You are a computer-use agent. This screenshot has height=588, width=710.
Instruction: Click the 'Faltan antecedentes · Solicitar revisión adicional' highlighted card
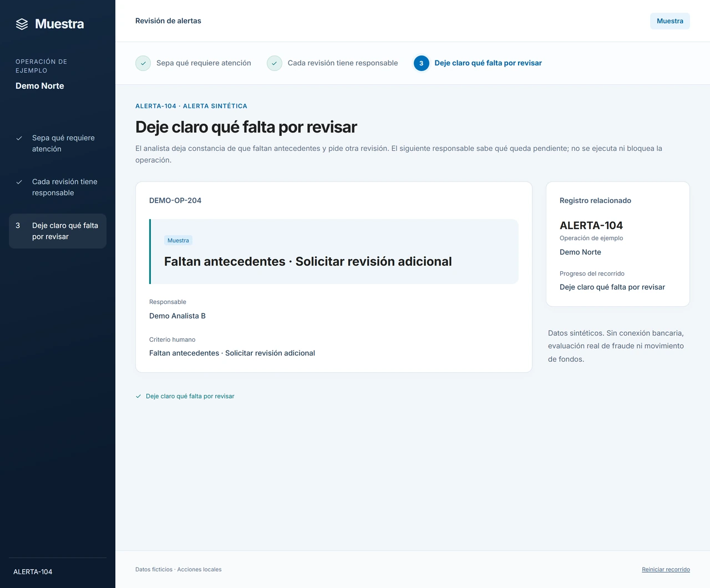coord(334,252)
